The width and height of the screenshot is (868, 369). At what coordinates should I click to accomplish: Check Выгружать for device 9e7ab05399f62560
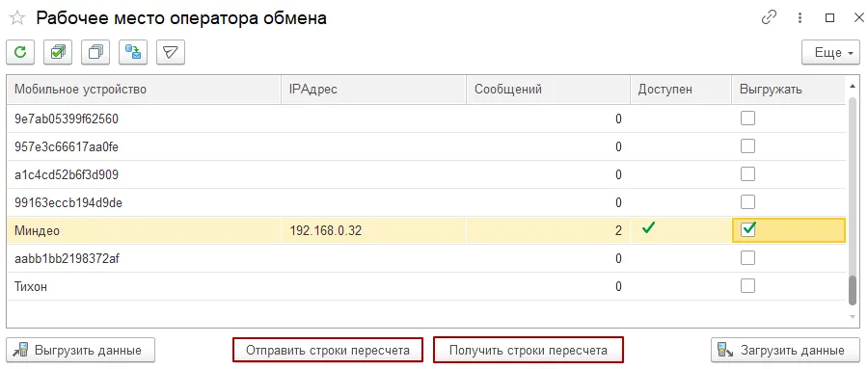[747, 119]
